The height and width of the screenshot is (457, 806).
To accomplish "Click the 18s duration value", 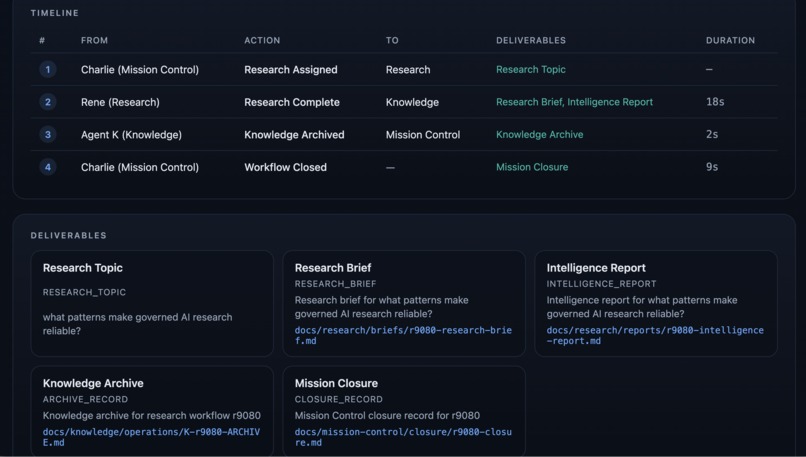I will pos(715,102).
